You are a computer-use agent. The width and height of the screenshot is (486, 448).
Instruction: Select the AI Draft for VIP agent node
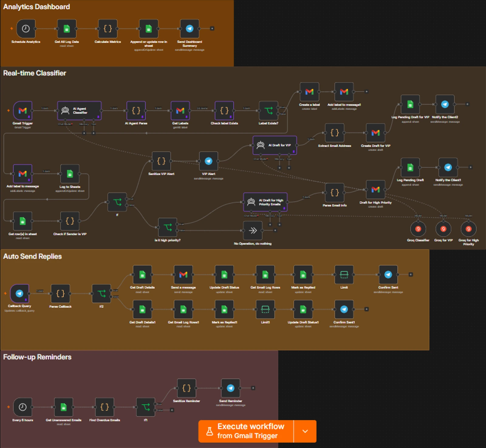point(275,145)
